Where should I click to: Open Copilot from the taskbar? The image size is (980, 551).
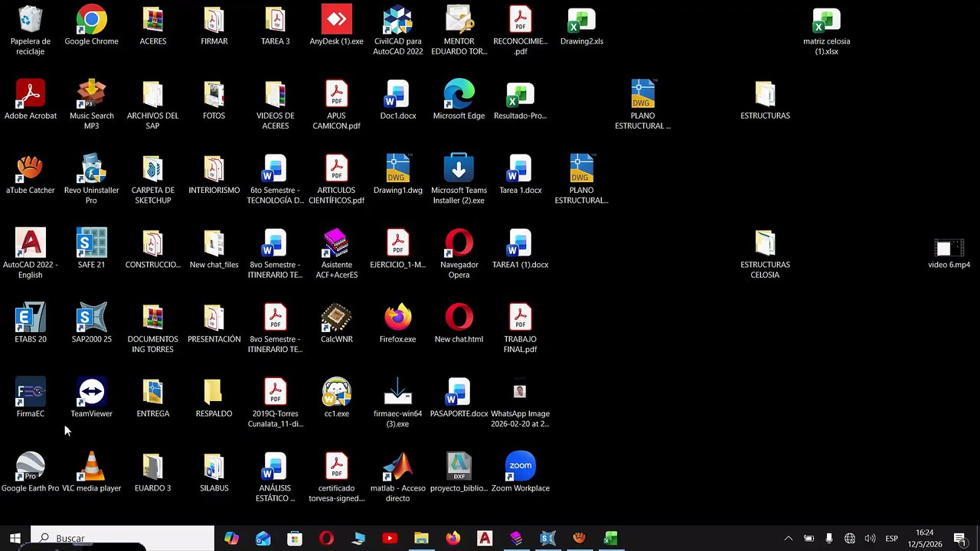point(231,538)
